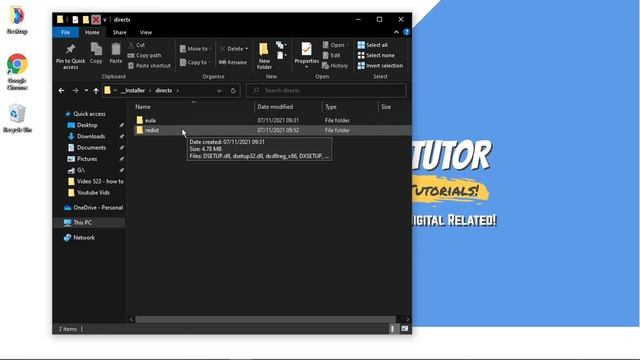Select Network in navigation pane
The width and height of the screenshot is (640, 360).
tap(84, 238)
